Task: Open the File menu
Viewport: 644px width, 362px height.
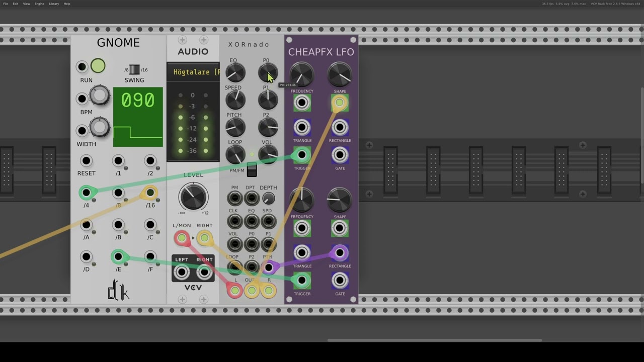Action: pyautogui.click(x=6, y=4)
